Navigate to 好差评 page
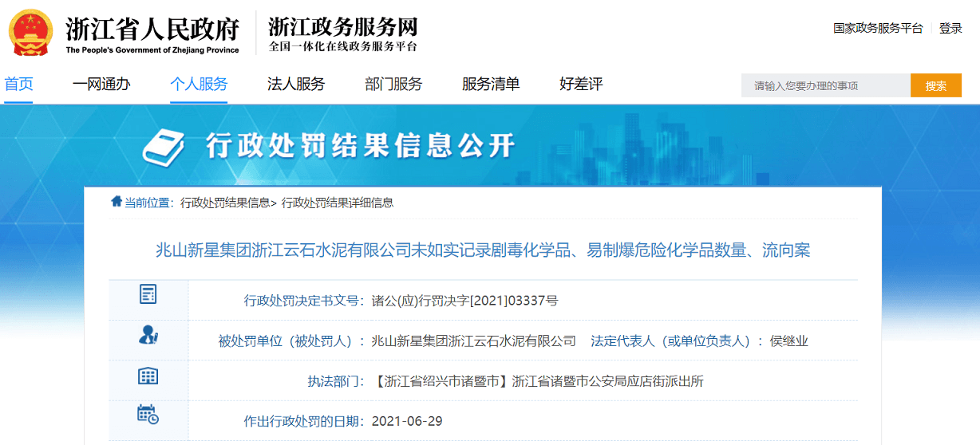Viewport: 980px width, 445px height. (x=581, y=85)
